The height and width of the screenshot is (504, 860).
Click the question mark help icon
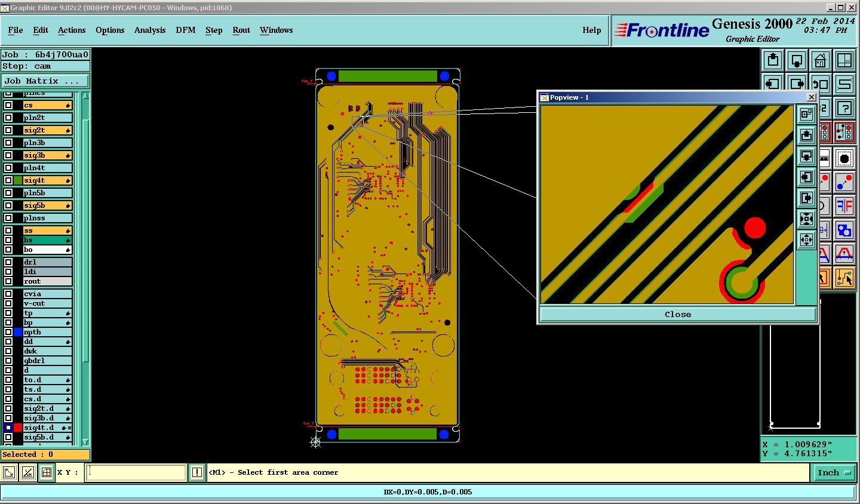[x=844, y=108]
